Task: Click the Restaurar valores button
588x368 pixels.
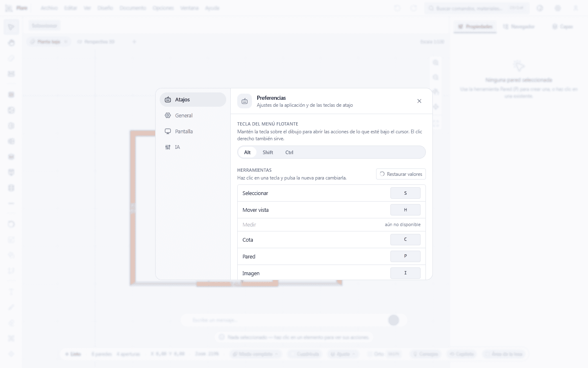Action: coord(401,174)
